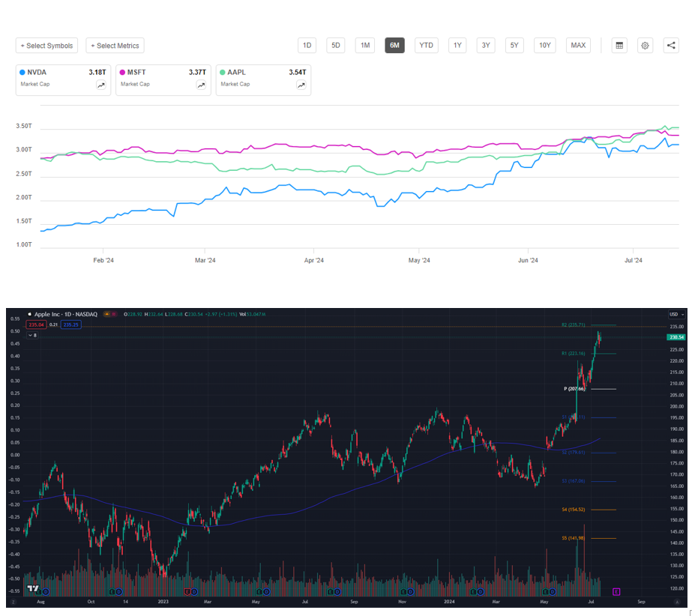Select the MSFT Market Cap card

(x=163, y=80)
